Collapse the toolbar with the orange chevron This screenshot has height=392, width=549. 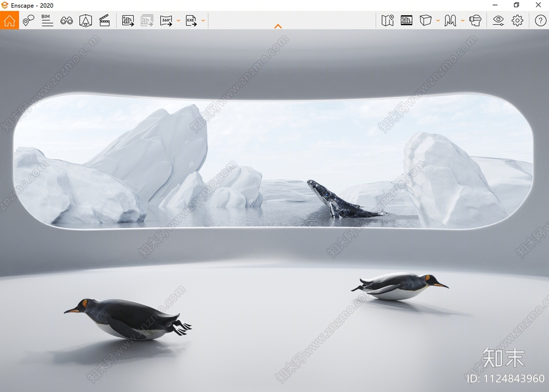coord(278,26)
